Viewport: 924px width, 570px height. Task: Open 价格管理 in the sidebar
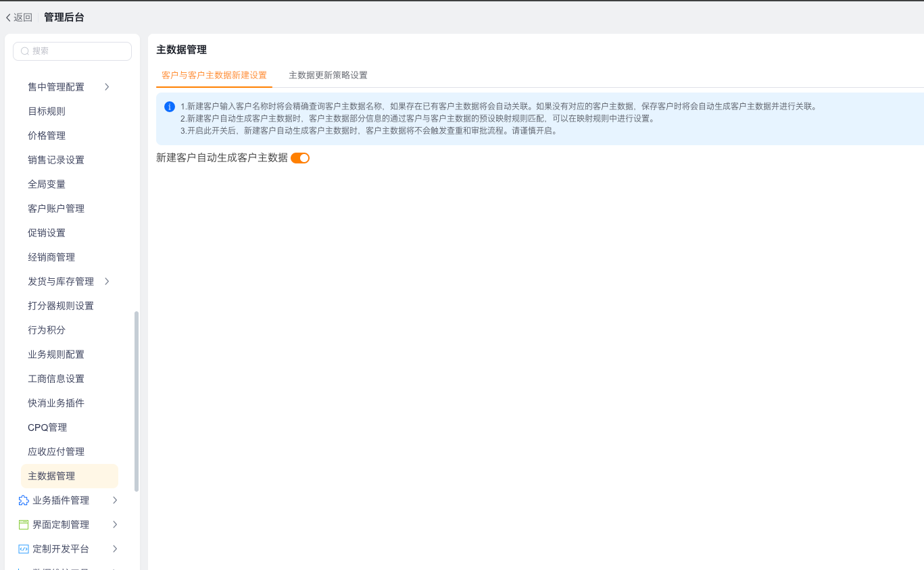click(47, 136)
